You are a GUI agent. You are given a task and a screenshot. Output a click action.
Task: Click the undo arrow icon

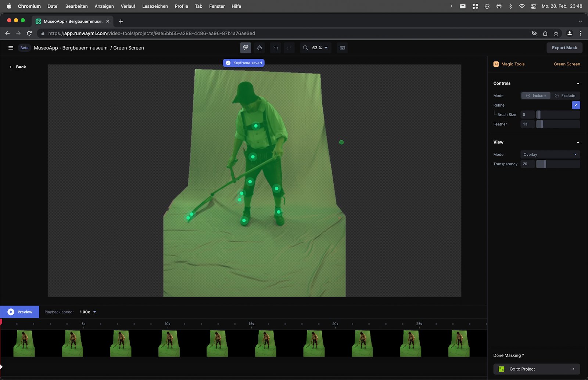pyautogui.click(x=276, y=48)
